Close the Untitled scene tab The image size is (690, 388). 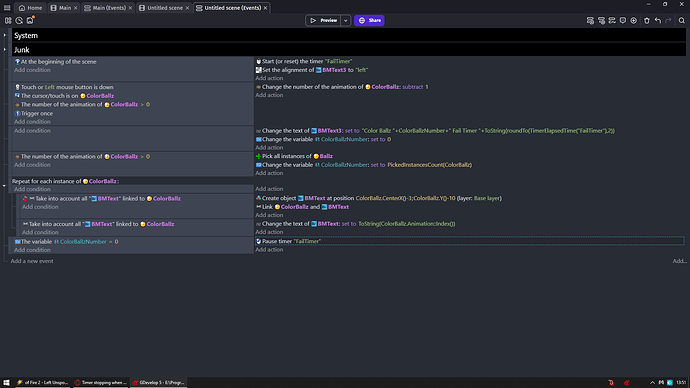[187, 8]
